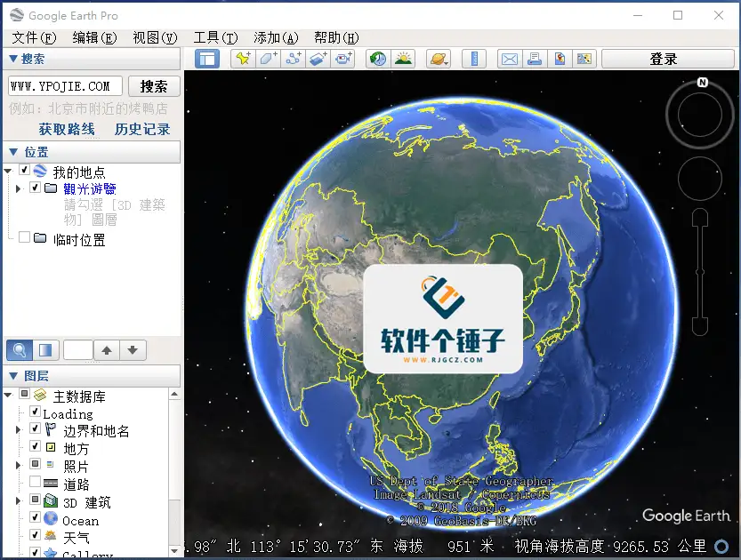Click the zoom slider in the navigation controls
The image size is (741, 560).
700,271
